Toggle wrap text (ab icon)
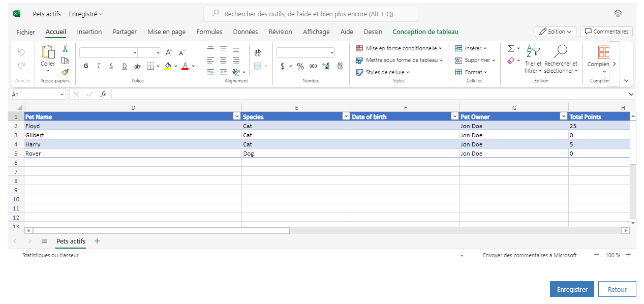644x304 pixels. (x=258, y=52)
